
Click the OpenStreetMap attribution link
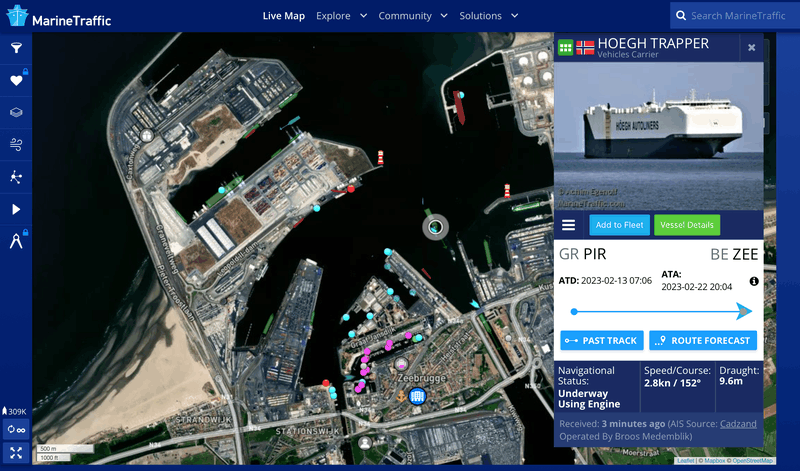(x=753, y=461)
